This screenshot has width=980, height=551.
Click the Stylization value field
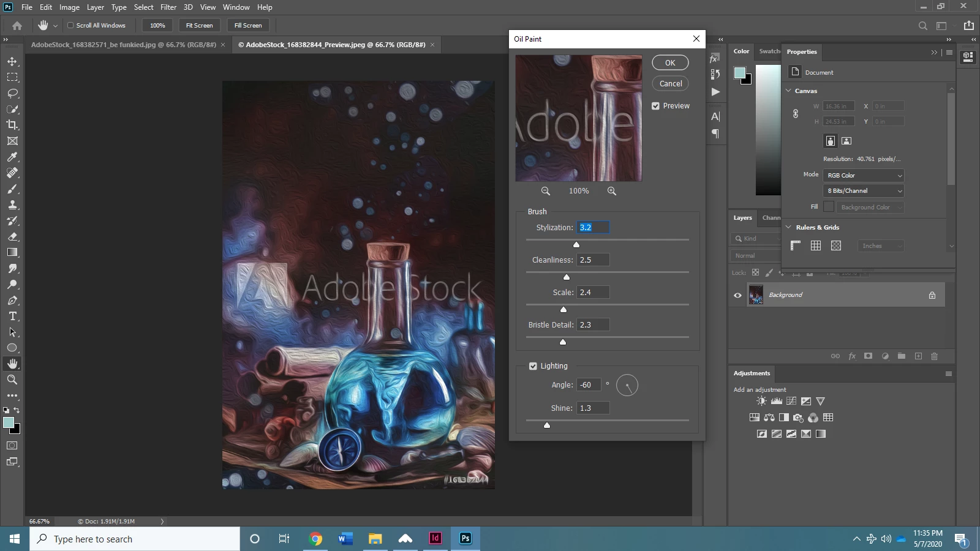pos(593,228)
